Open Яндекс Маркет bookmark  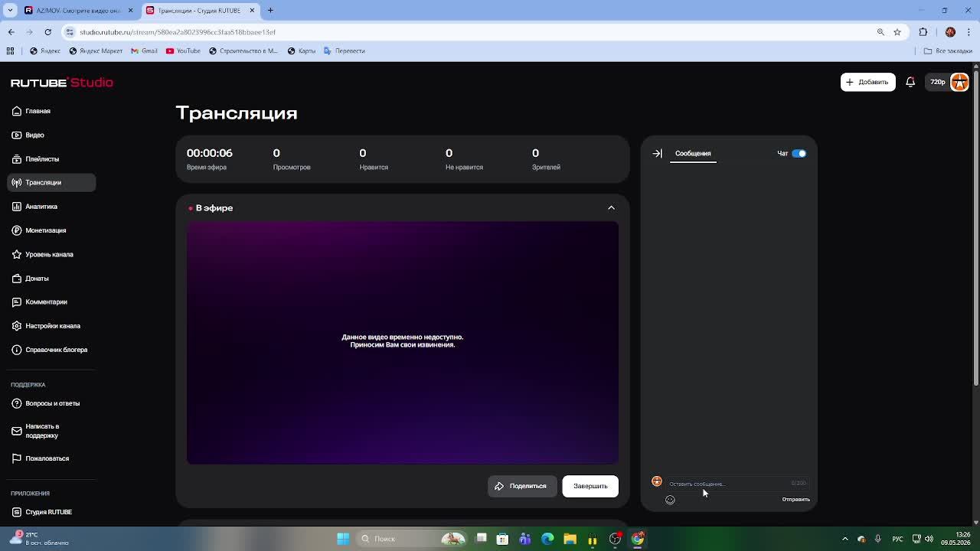coord(96,51)
